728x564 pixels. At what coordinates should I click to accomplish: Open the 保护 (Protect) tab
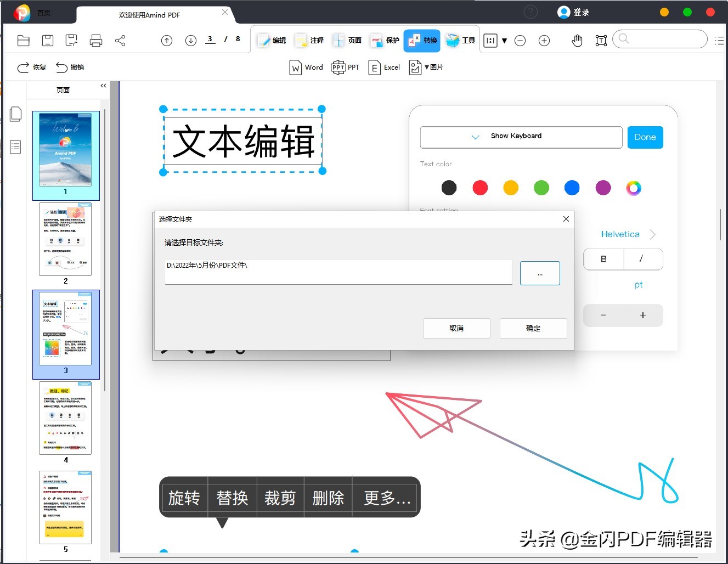click(x=385, y=41)
